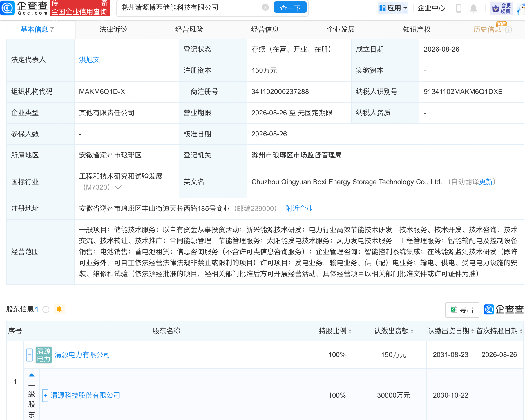Open the notifications bell in the header

click(474, 8)
